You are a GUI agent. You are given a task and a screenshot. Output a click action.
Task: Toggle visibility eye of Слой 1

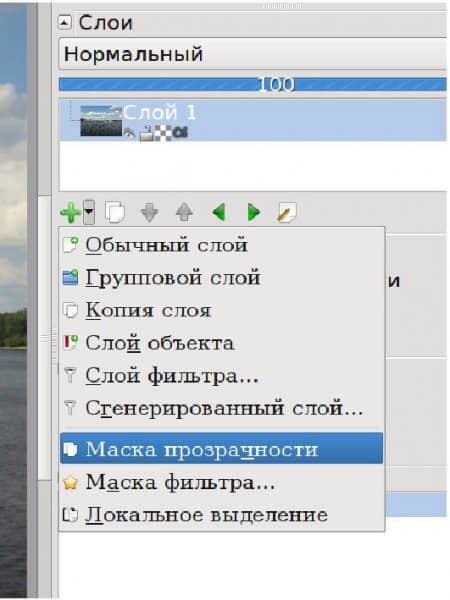[x=130, y=134]
